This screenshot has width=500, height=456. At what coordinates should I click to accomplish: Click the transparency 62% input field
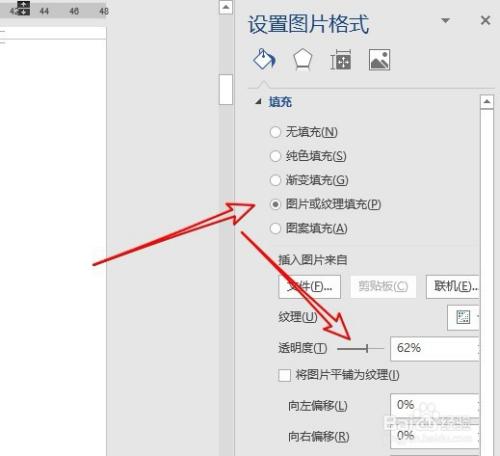[x=435, y=348]
